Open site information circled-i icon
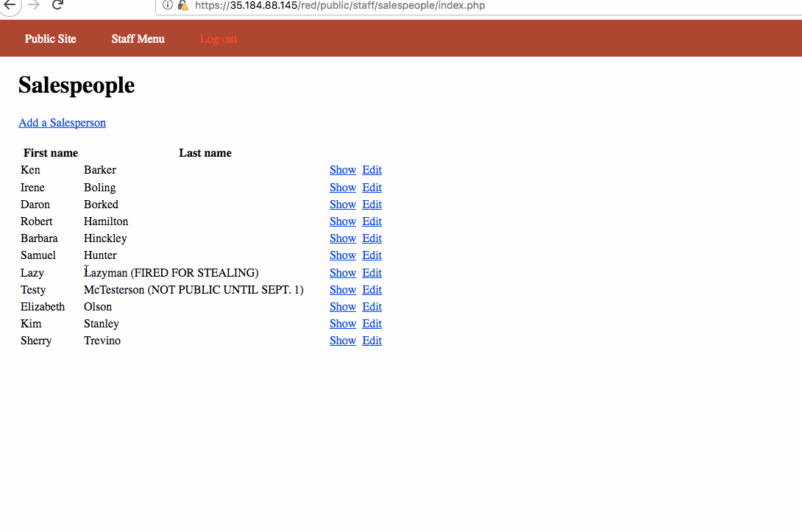 pyautogui.click(x=168, y=5)
